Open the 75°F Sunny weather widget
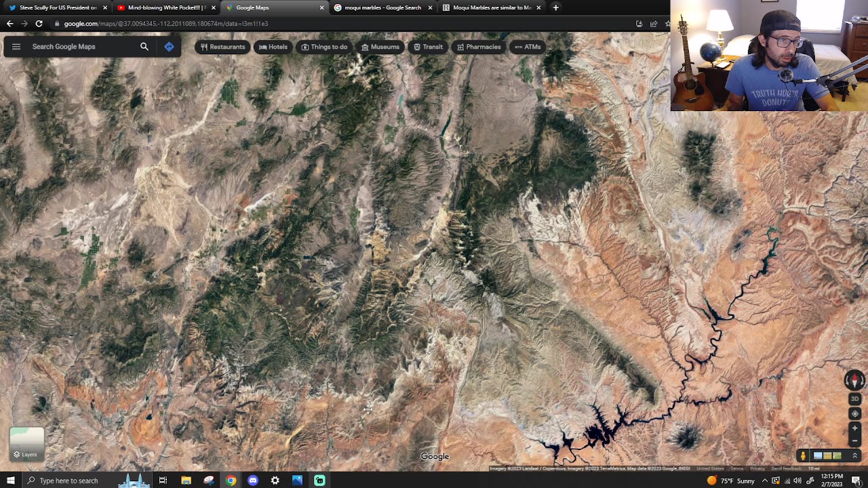868x488 pixels. (730, 481)
